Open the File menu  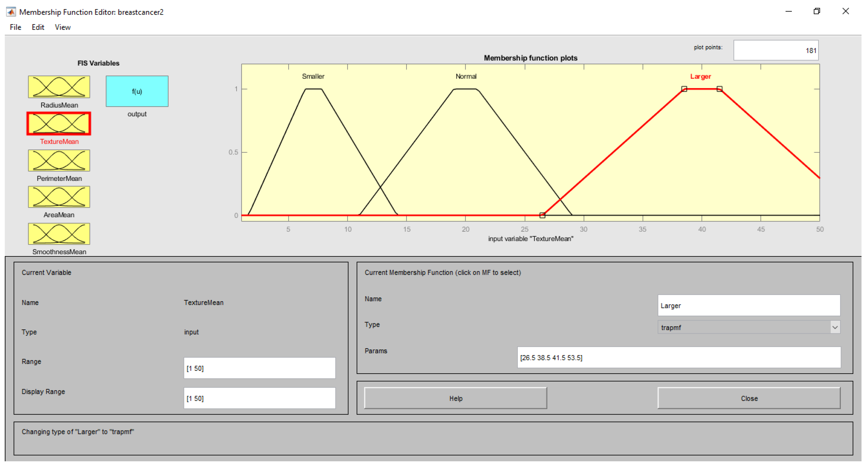[x=16, y=27]
